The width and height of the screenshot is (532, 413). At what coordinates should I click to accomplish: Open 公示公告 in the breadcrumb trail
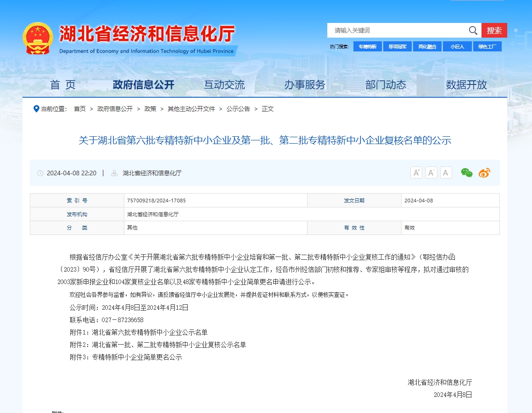point(238,109)
